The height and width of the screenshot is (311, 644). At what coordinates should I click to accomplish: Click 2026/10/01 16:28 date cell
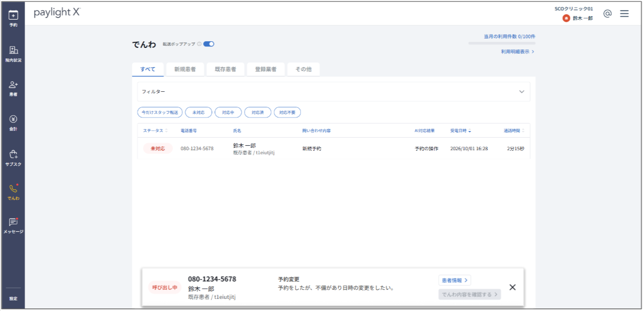469,149
